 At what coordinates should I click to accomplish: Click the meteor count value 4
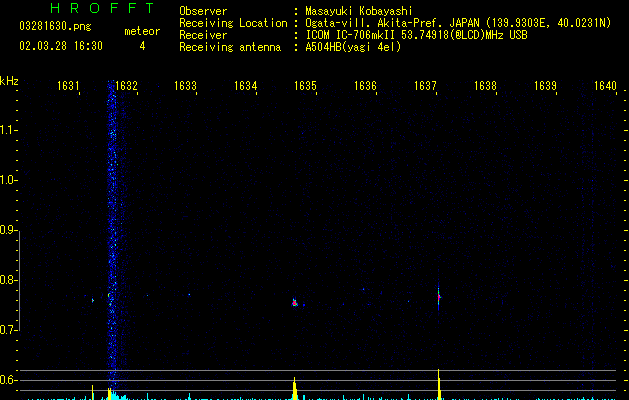(142, 46)
